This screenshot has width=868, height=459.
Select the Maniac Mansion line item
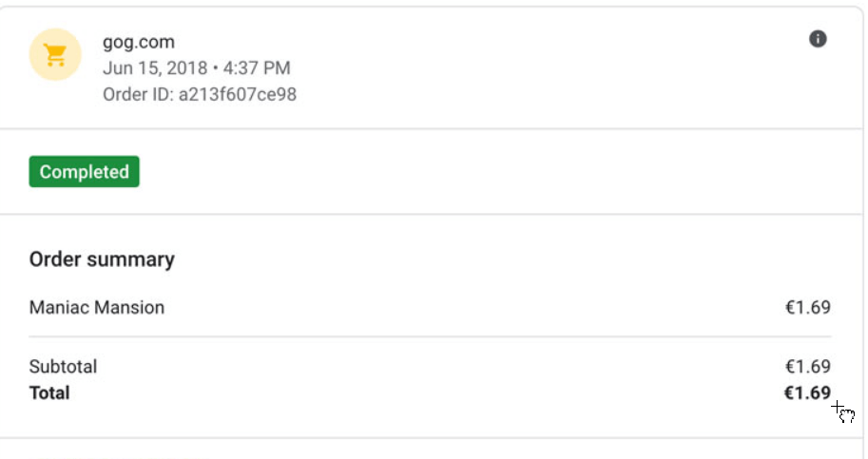click(x=97, y=308)
